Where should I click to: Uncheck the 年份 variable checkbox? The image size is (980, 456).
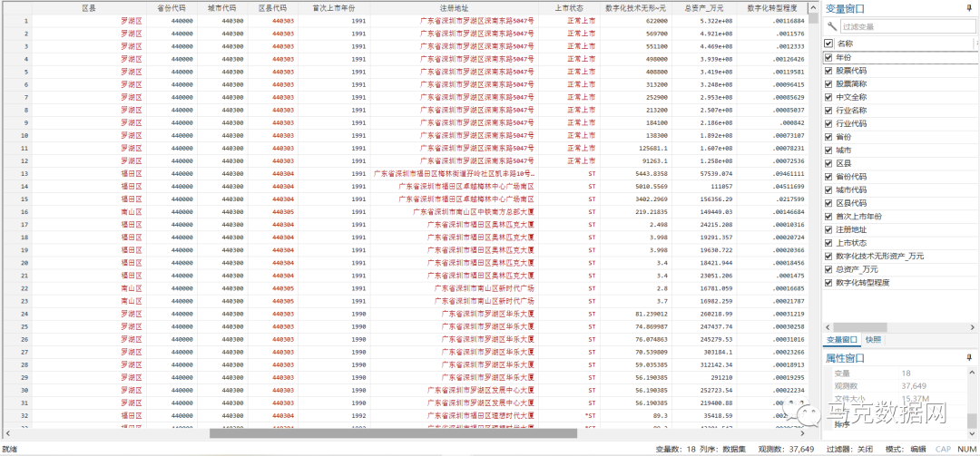click(828, 57)
